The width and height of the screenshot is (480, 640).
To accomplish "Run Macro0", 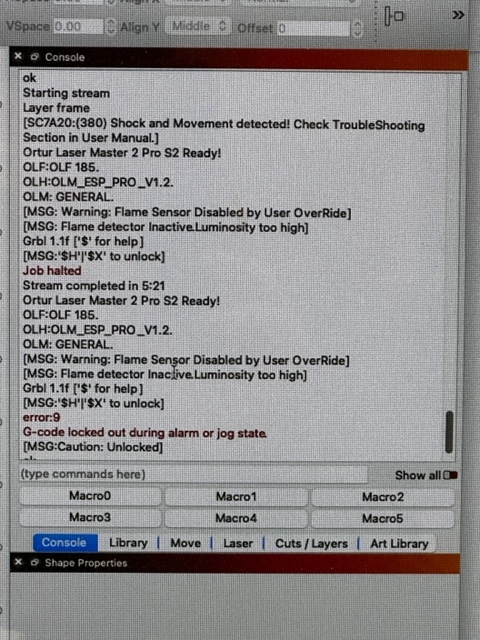I will [x=90, y=496].
